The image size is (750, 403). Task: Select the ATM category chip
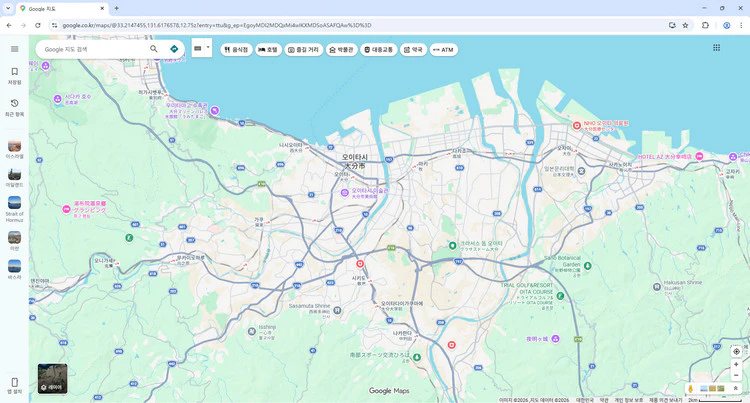click(443, 49)
